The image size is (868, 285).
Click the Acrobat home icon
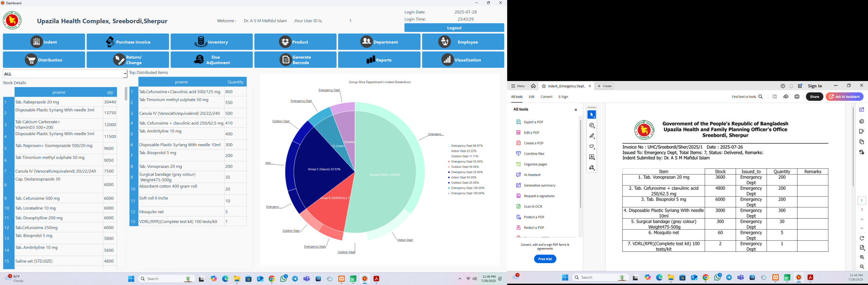[533, 86]
